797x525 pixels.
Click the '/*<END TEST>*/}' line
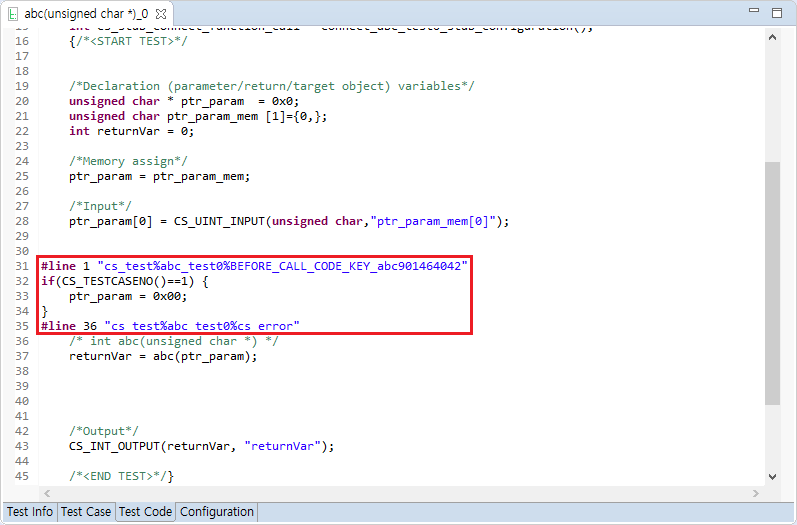pyautogui.click(x=121, y=476)
